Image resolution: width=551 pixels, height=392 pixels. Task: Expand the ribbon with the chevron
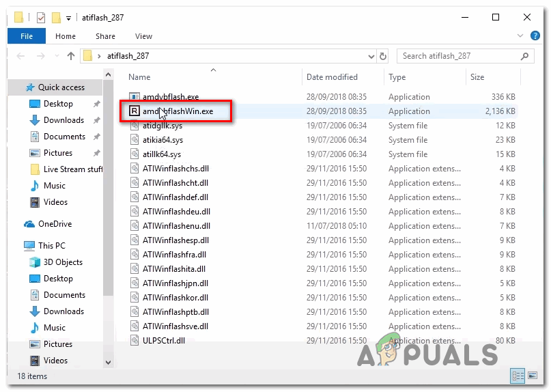(x=520, y=36)
